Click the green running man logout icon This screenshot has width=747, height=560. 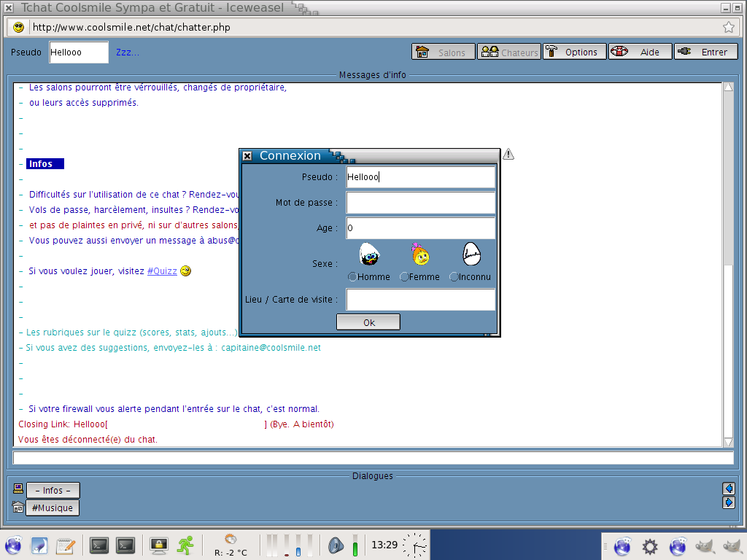(x=185, y=545)
